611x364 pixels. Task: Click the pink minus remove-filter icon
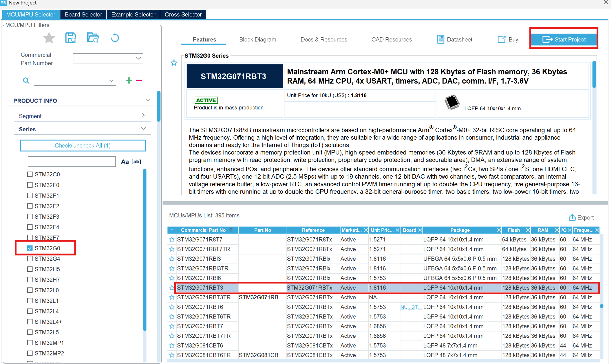point(139,81)
